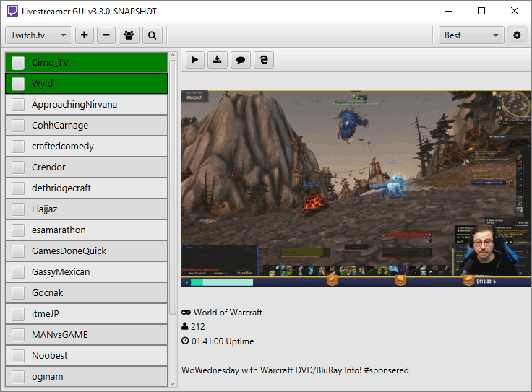The image size is (532, 392).
Task: Expand the Best quality dropdown
Action: pos(472,35)
